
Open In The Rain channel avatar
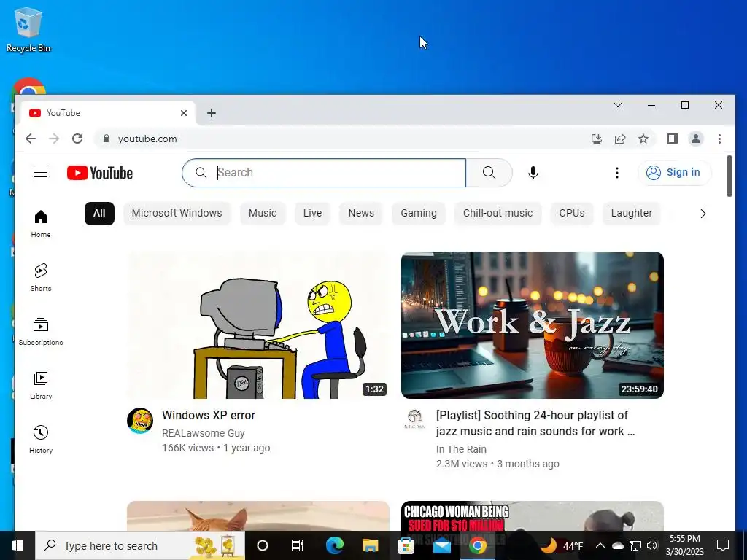pos(414,419)
